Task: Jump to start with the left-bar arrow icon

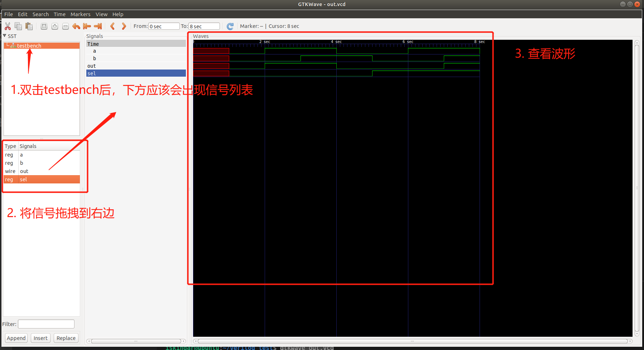Action: tap(87, 26)
